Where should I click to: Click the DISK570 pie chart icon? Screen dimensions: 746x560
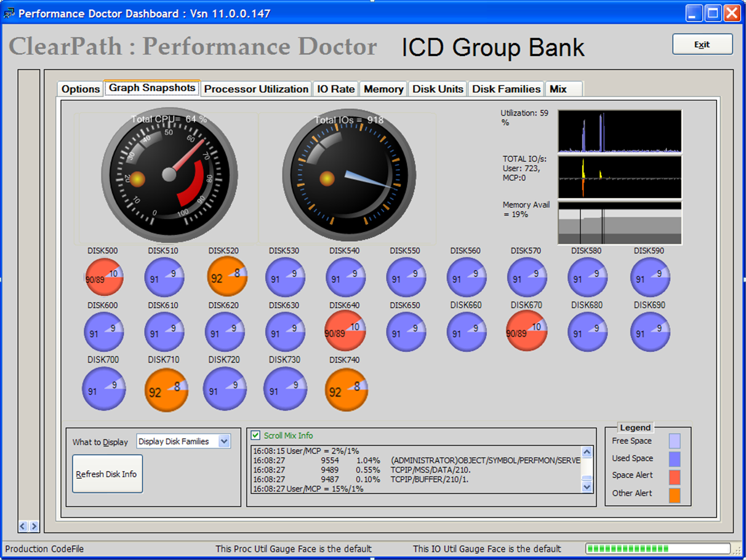tap(527, 278)
